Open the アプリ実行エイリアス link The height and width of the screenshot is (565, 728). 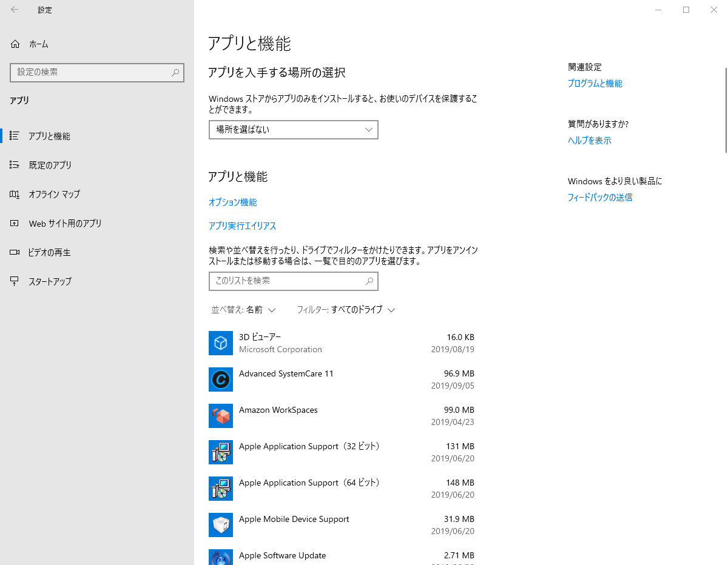242,226
